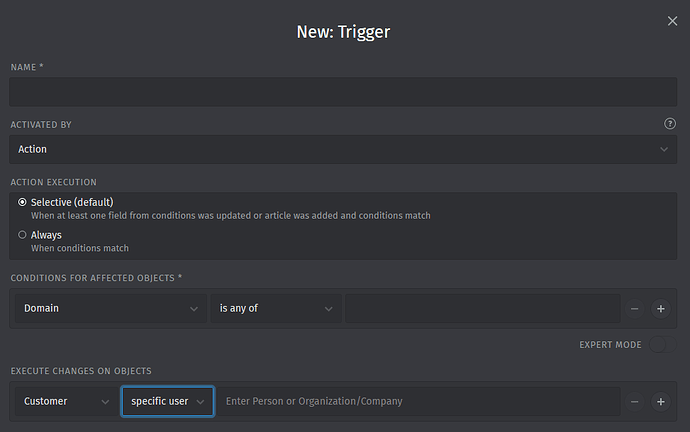The image size is (690, 432).
Task: Close the New Trigger dialog
Action: [x=672, y=21]
